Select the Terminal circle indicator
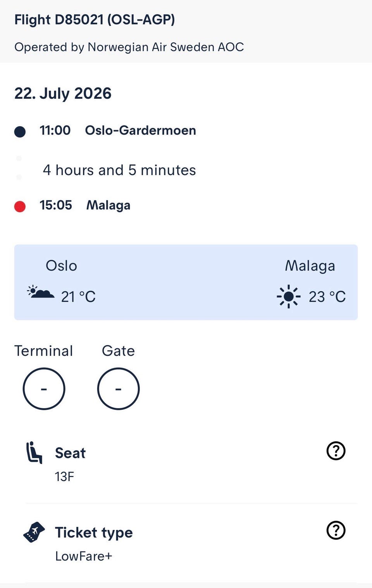The width and height of the screenshot is (372, 588). pos(44,389)
